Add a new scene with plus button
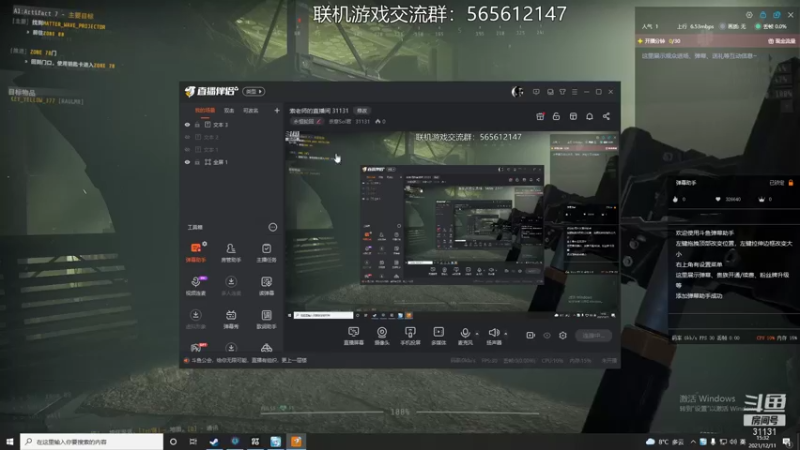Image resolution: width=800 pixels, height=450 pixels. tap(277, 110)
